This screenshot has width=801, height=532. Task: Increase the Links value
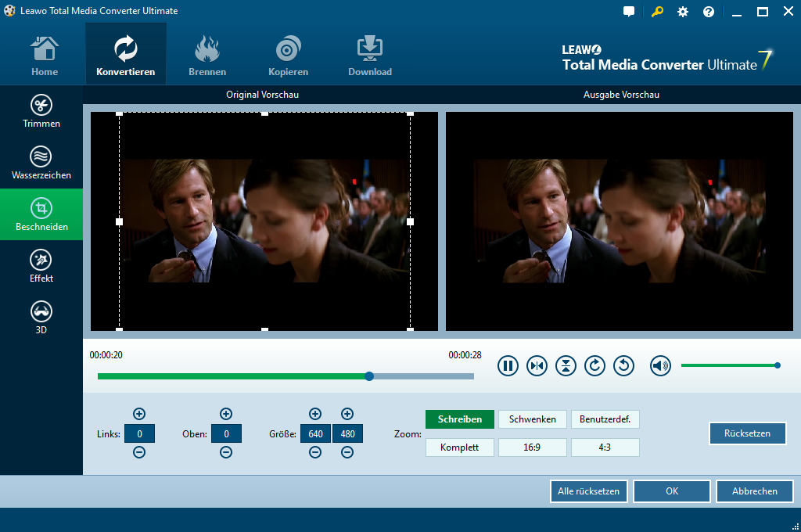(139, 414)
